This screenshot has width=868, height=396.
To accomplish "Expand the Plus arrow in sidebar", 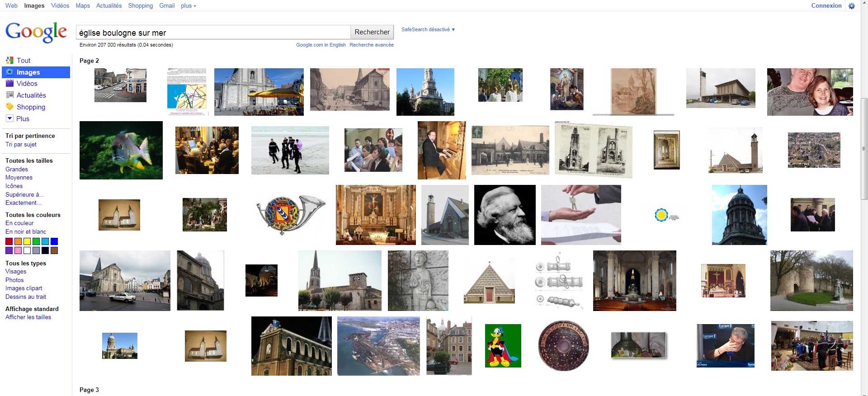I will (9, 118).
